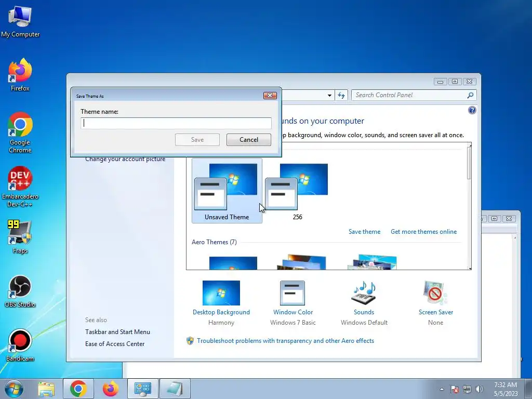The image size is (532, 399).
Task: Click the Aero Themes (7) heading
Action: (x=214, y=242)
